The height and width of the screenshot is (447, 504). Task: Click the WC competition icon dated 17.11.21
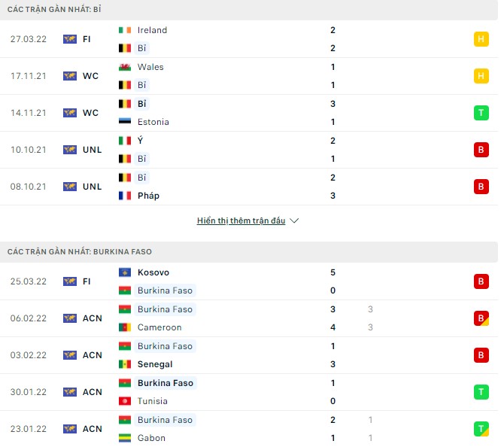[x=70, y=76]
